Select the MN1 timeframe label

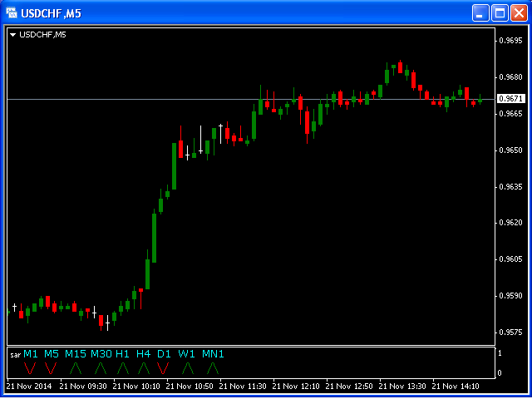[213, 354]
